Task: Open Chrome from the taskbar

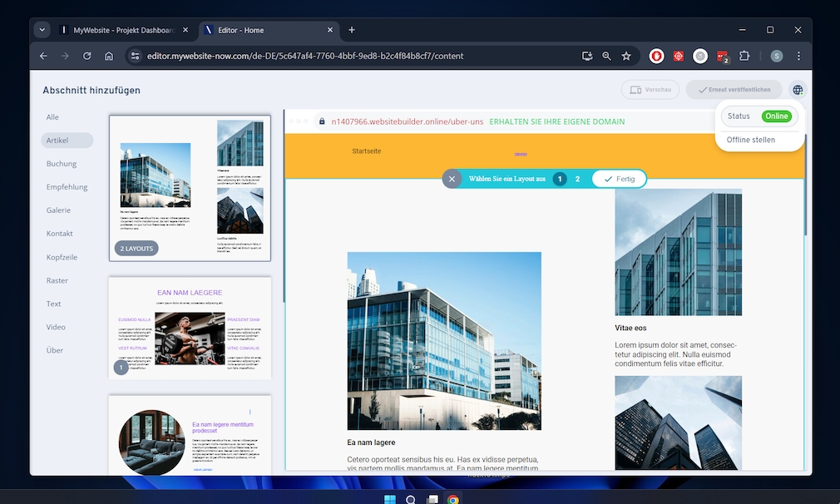Action: [453, 500]
